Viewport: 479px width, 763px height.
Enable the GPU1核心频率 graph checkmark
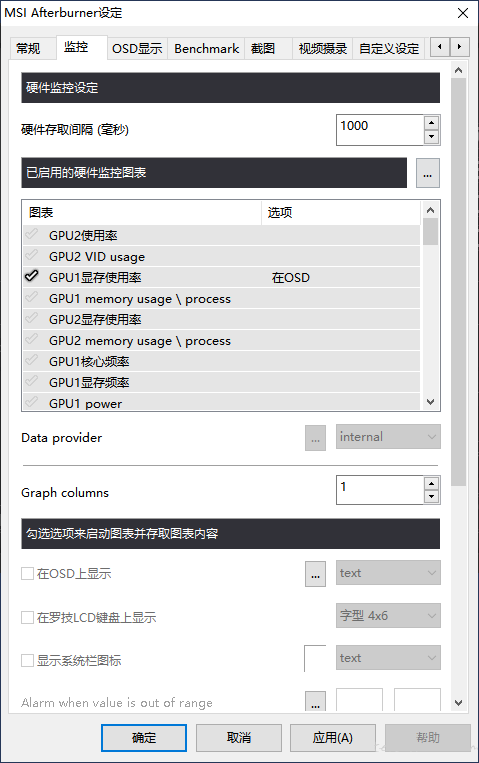tap(32, 361)
